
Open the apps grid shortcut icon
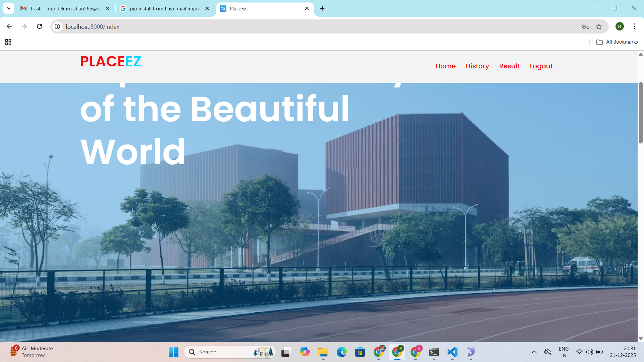pyautogui.click(x=8, y=42)
